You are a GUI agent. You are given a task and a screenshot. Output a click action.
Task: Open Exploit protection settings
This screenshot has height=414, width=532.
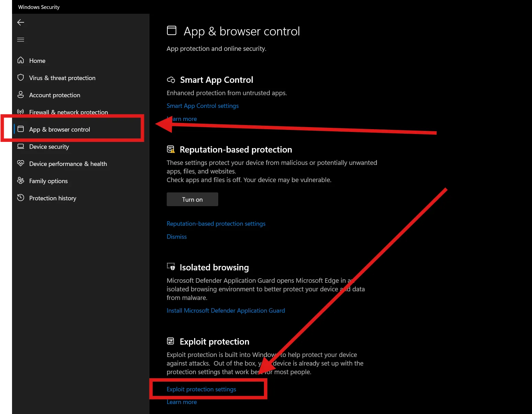coord(201,389)
